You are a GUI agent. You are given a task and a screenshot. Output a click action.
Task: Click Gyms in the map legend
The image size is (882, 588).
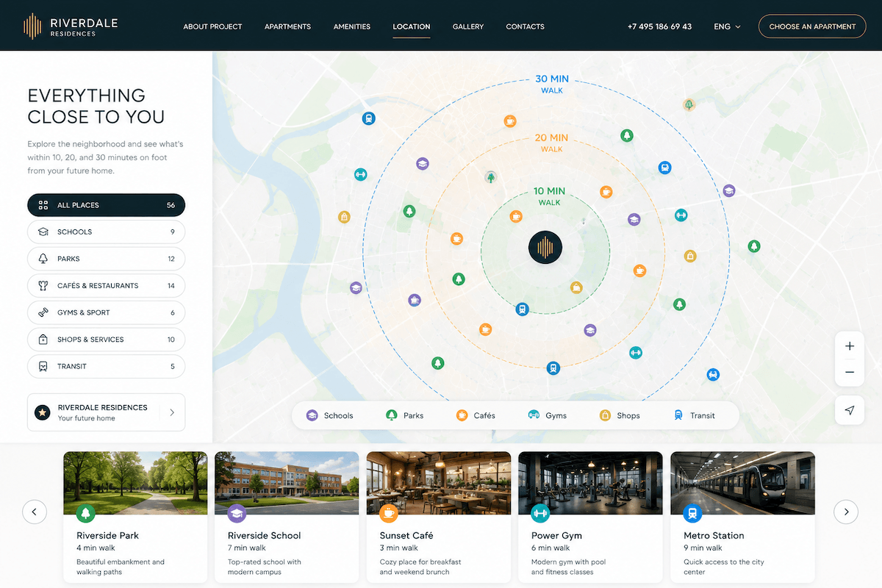[x=548, y=415]
